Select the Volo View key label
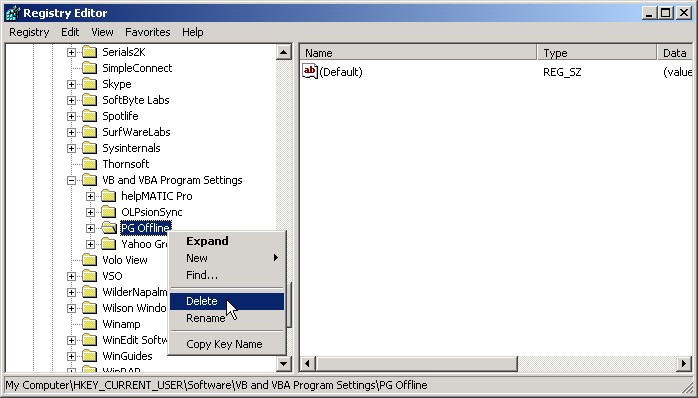Viewport: 698px width, 398px height. [x=125, y=260]
